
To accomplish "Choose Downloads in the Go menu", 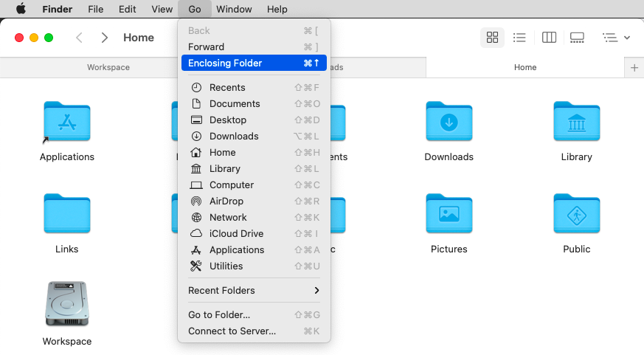I will pos(254,136).
